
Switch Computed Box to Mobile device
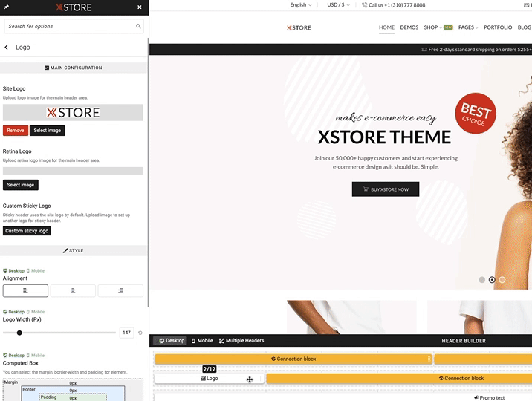36,356
